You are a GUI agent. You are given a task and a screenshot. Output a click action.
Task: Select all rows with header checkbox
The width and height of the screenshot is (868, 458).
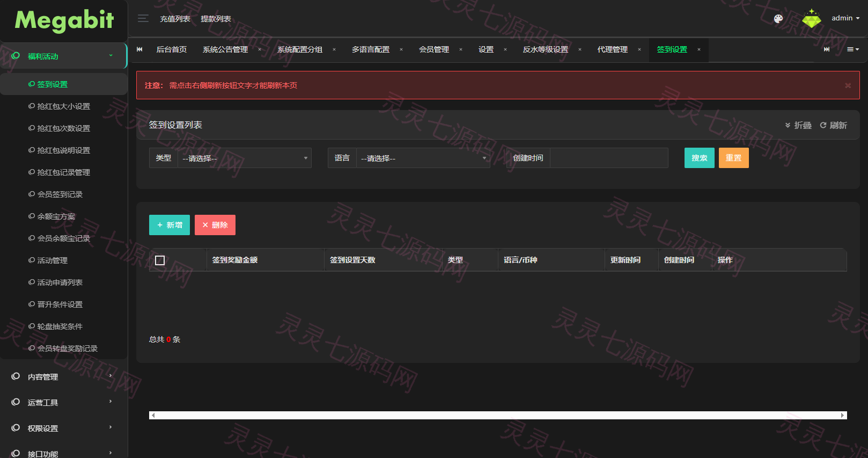tap(160, 260)
